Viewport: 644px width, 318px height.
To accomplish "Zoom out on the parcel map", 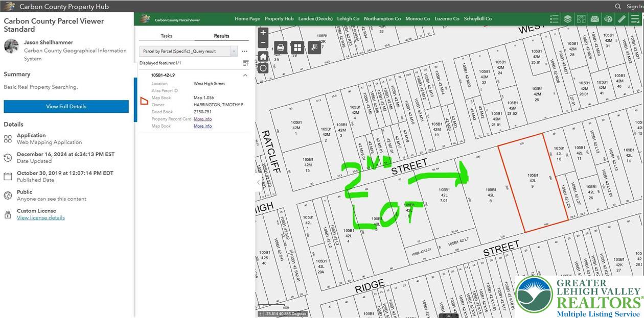I will point(263,43).
